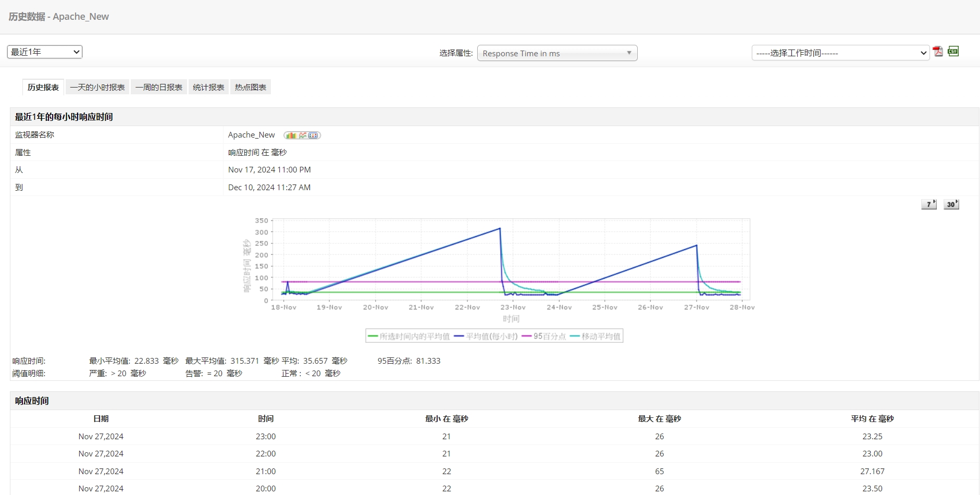Image resolution: width=980 pixels, height=495 pixels.
Task: Click the 告警 = 20 毫秒 threshold text
Action: click(214, 374)
